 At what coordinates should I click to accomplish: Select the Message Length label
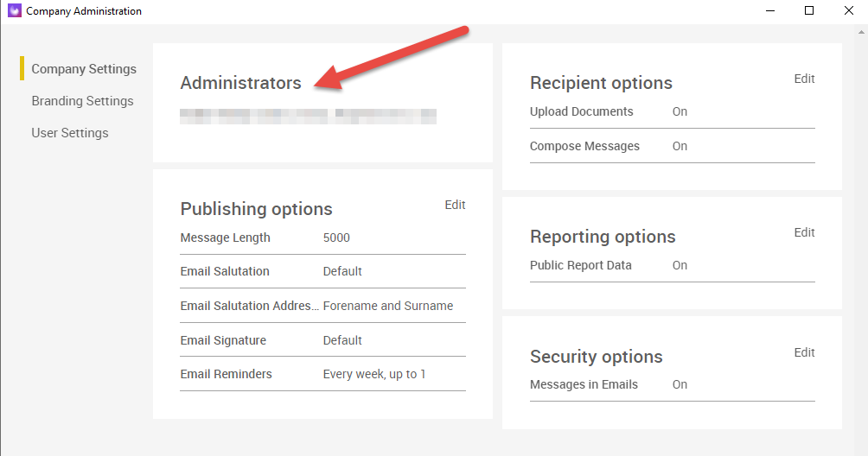pos(226,237)
